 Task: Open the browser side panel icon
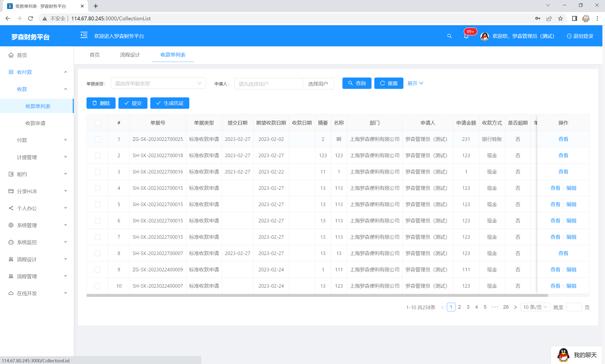(574, 18)
